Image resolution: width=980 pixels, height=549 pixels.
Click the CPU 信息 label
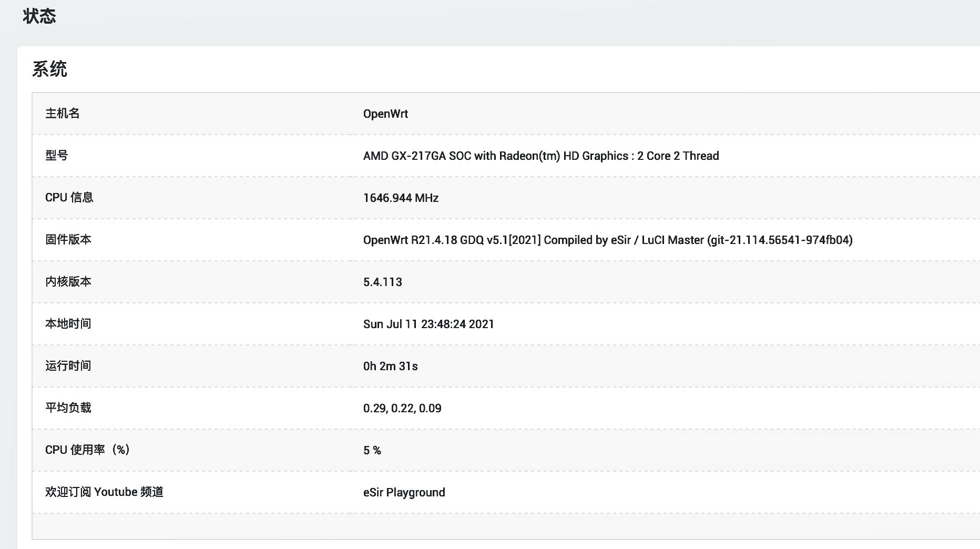(69, 198)
